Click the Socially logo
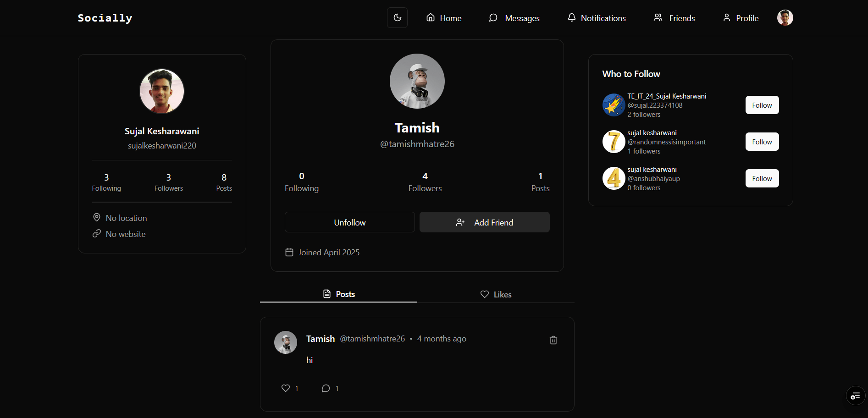This screenshot has height=418, width=868. click(105, 18)
